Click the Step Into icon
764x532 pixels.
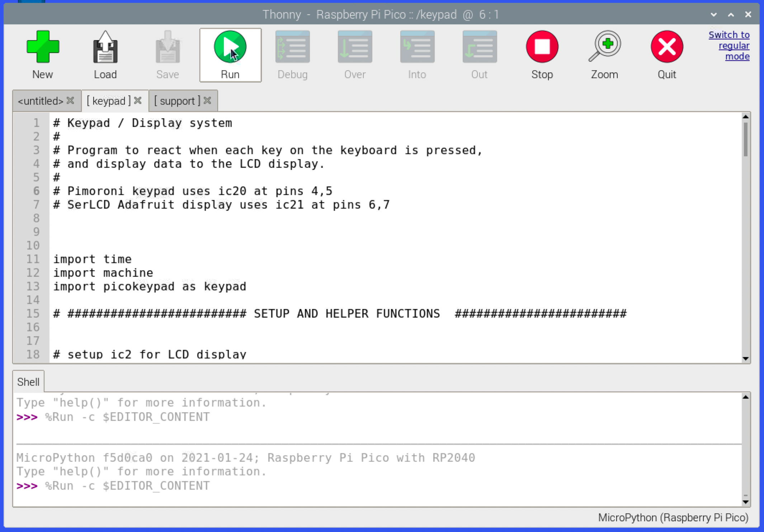417,47
